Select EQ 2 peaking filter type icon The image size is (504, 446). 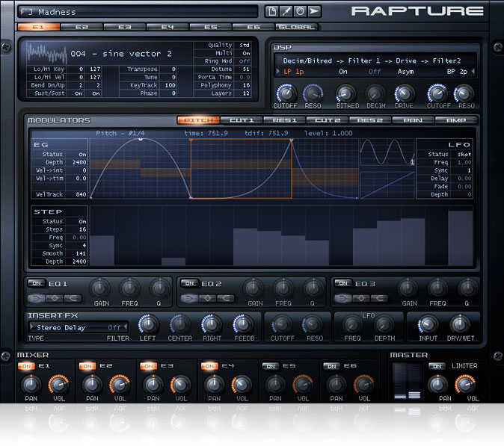coord(207,298)
